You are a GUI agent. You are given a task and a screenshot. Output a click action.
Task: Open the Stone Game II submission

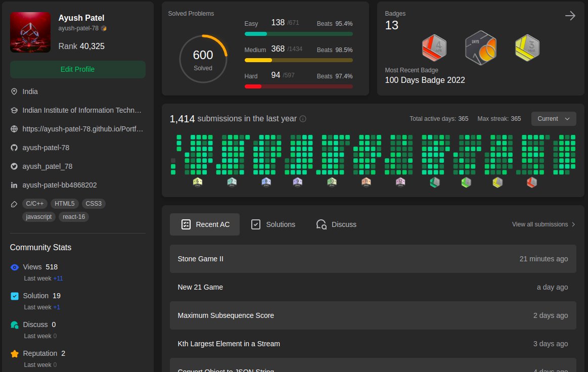(x=373, y=259)
